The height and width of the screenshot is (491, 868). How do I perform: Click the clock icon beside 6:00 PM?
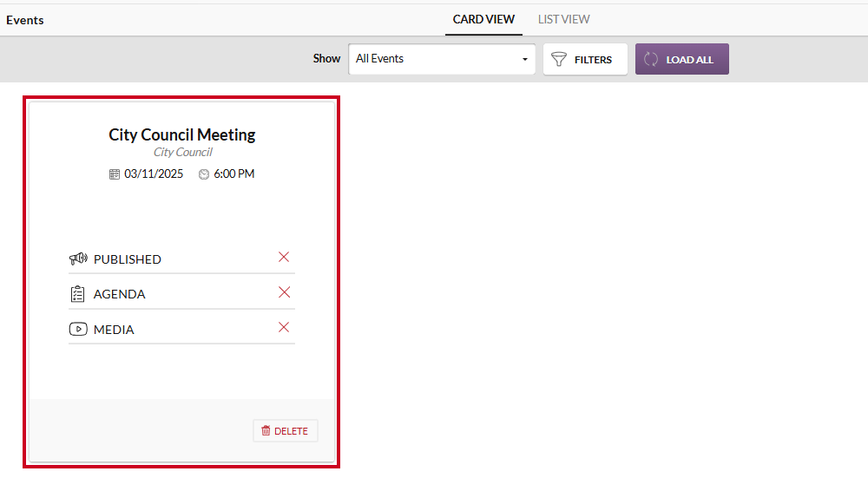pyautogui.click(x=204, y=174)
